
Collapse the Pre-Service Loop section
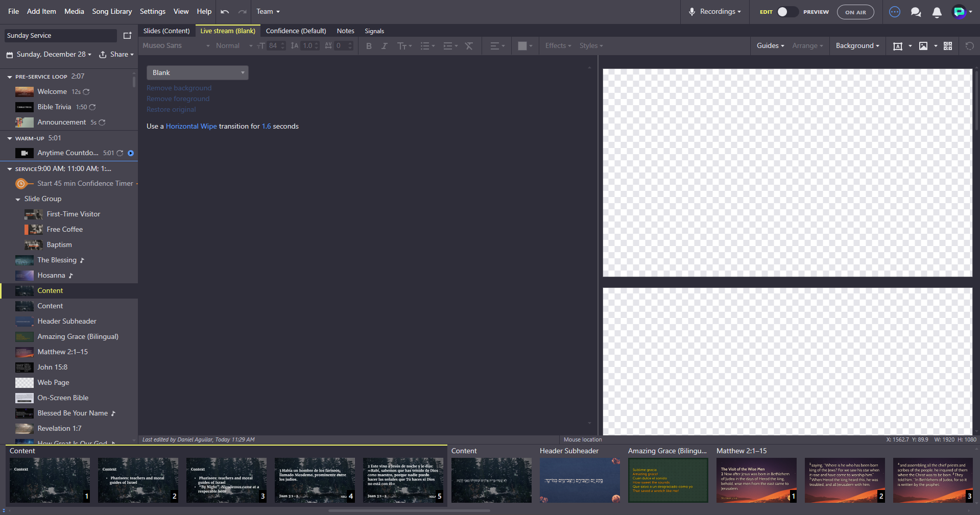point(9,77)
